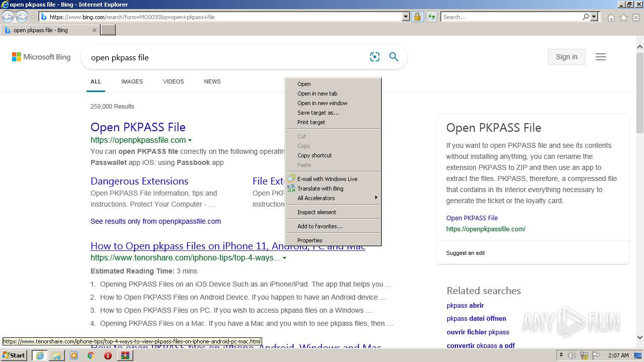
Task: Open the Open PKPASS File result
Action: [138, 127]
